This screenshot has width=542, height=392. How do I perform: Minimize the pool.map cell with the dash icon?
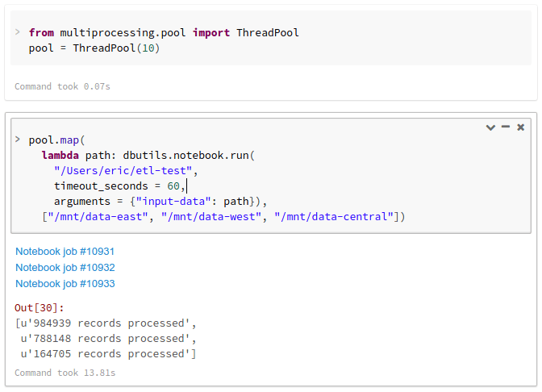tap(506, 127)
